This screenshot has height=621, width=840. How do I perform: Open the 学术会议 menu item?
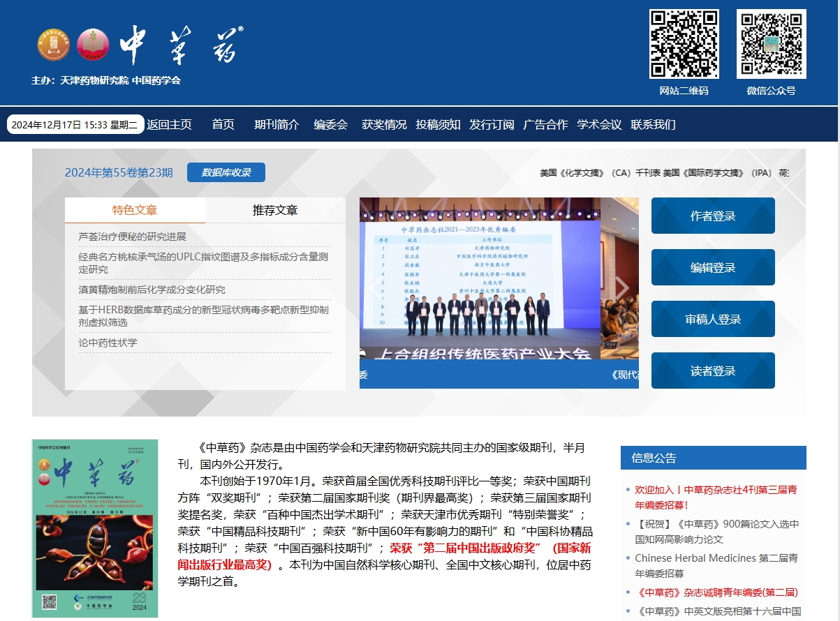(x=600, y=124)
